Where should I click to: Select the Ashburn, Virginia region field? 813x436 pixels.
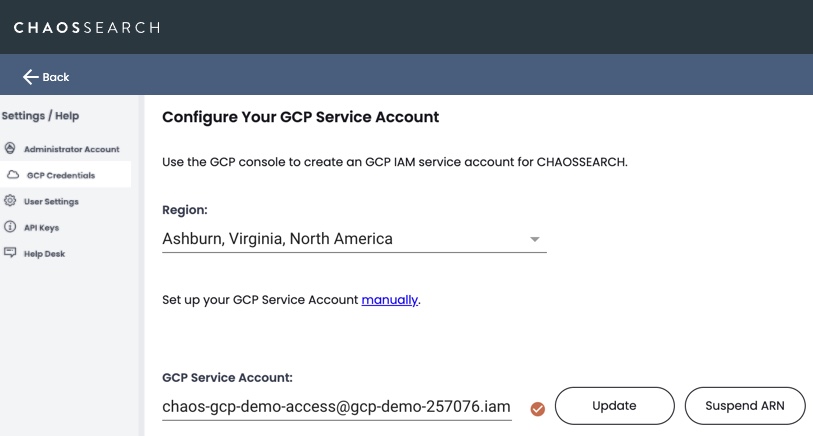point(354,238)
